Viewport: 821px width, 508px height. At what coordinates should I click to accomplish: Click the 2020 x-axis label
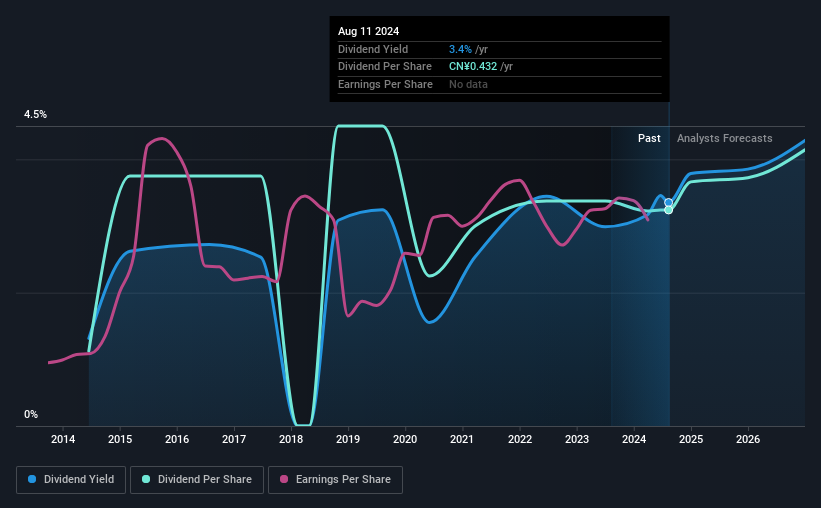[405, 439]
